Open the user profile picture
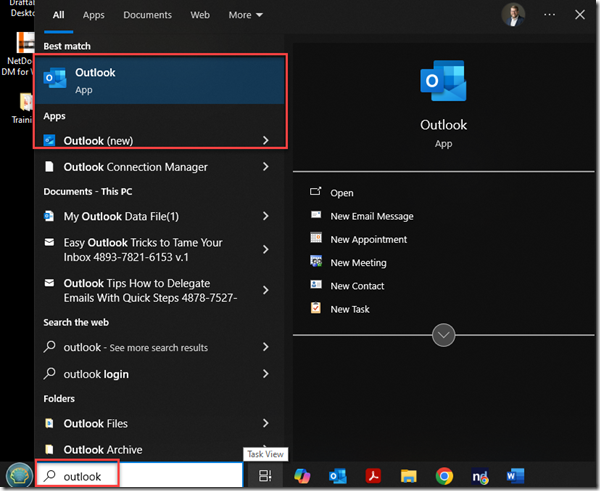Image resolution: width=600 pixels, height=491 pixels. 513,15
